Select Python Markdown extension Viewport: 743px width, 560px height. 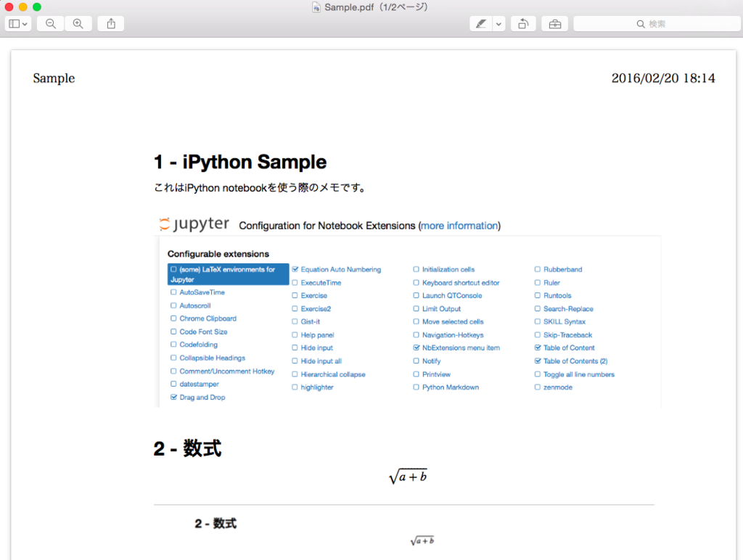tap(450, 387)
